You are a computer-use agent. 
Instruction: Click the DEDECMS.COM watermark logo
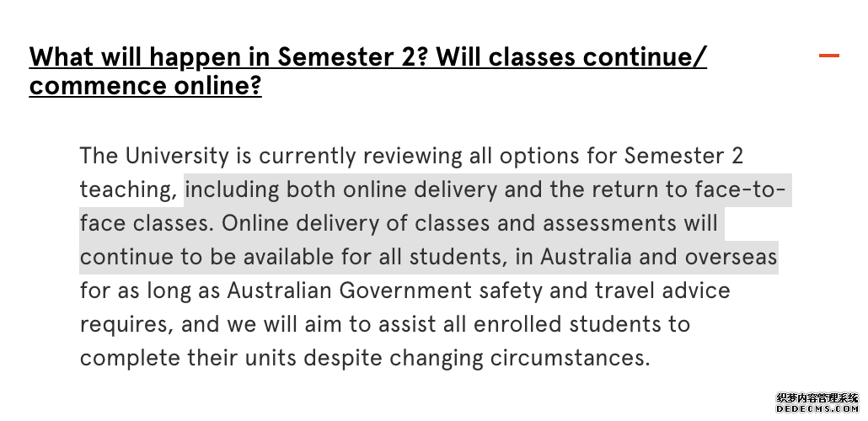tap(817, 409)
